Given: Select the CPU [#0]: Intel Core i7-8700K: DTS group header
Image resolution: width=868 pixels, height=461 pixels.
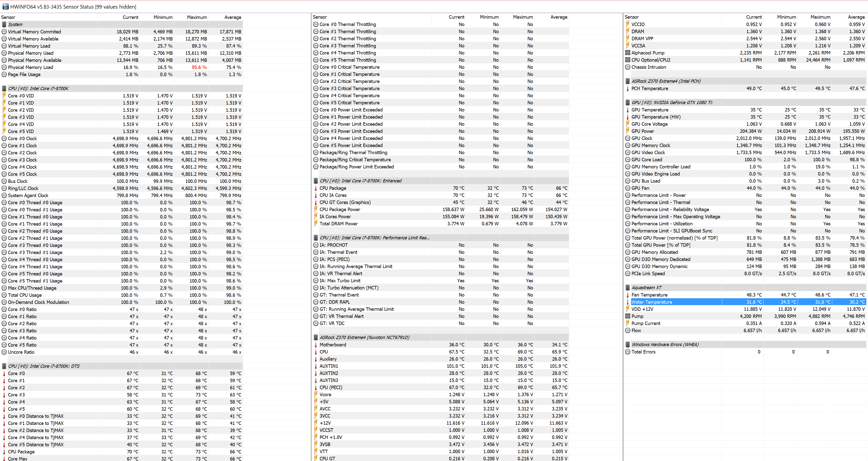Looking at the screenshot, I should tap(44, 366).
